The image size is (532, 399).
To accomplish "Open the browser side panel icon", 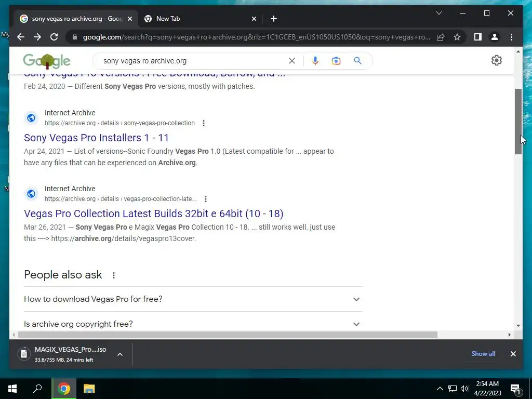I will (x=478, y=37).
